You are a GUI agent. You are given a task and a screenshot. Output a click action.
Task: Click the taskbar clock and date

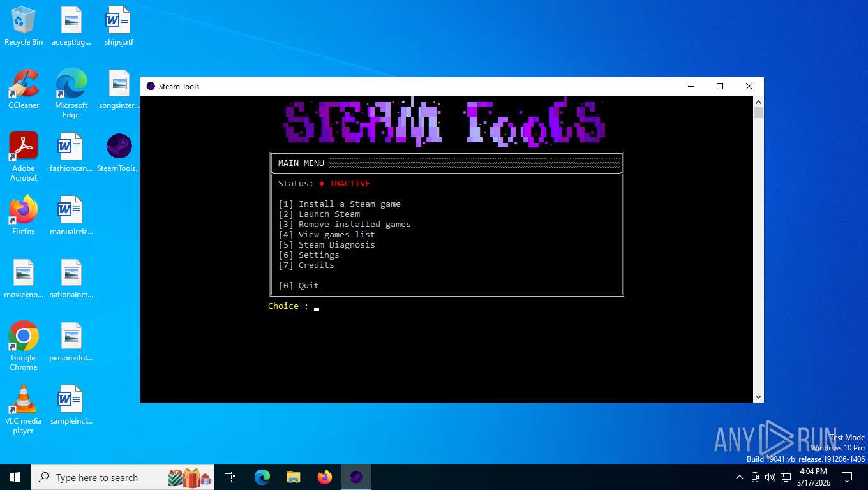pos(813,477)
